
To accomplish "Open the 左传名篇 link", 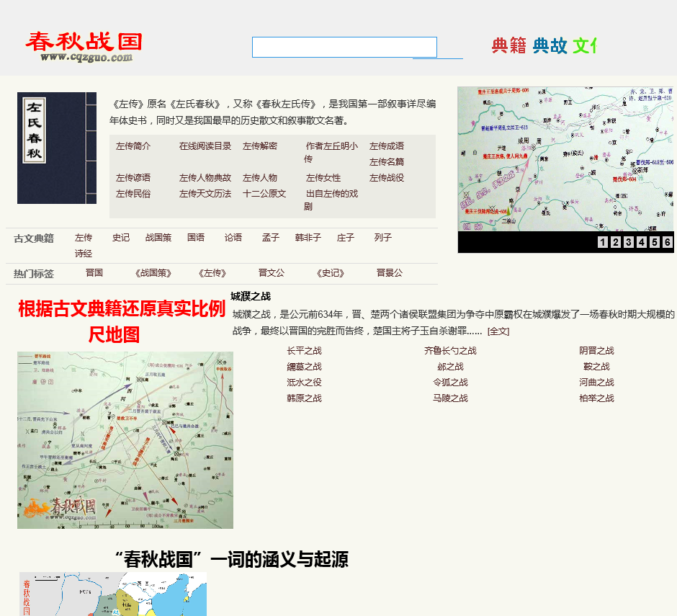I will click(x=387, y=161).
